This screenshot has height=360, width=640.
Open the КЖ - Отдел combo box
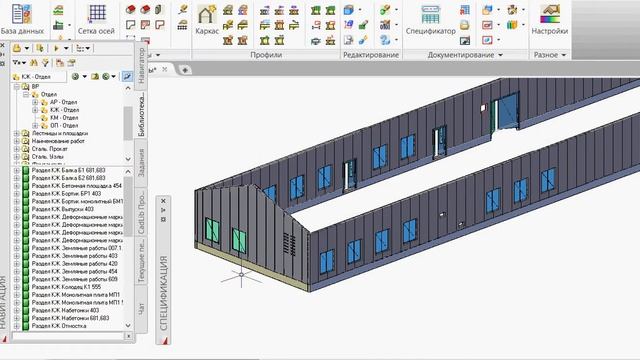[39, 76]
